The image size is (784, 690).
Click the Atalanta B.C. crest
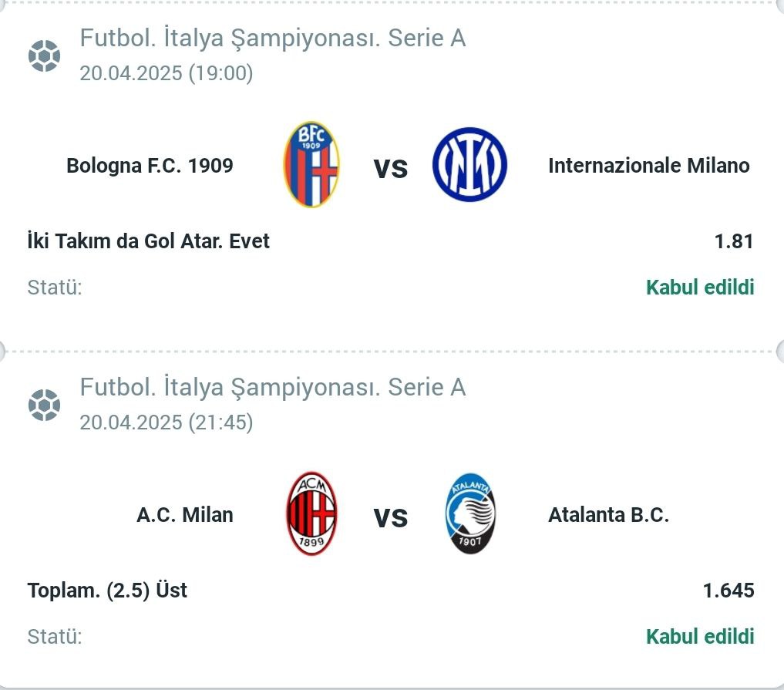point(470,513)
